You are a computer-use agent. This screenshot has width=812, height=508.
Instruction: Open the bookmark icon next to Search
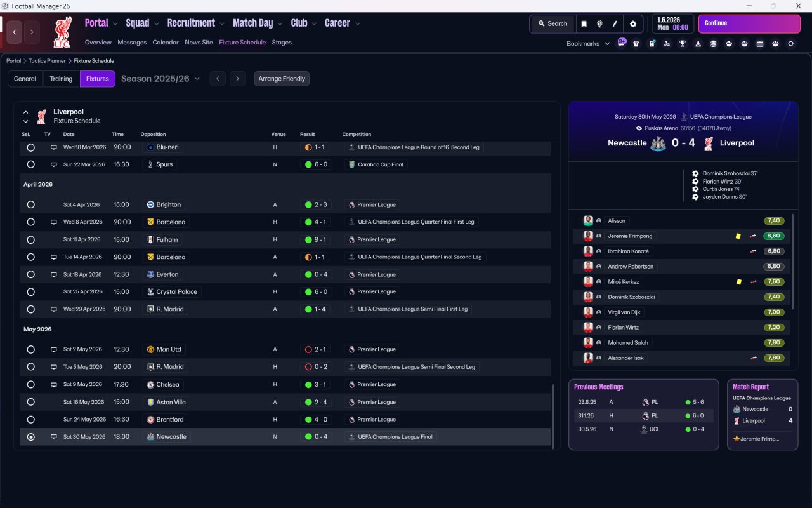click(x=584, y=24)
